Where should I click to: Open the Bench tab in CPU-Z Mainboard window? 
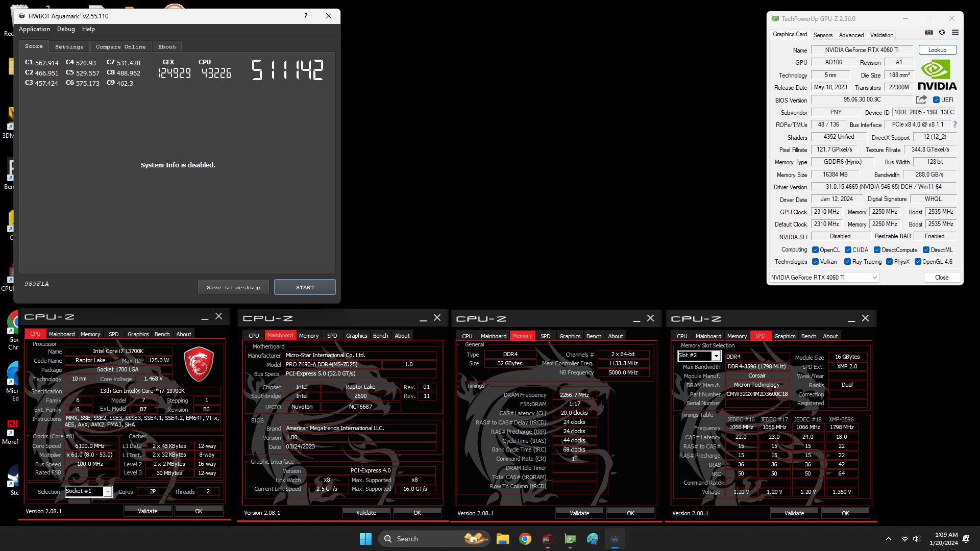[x=380, y=336]
